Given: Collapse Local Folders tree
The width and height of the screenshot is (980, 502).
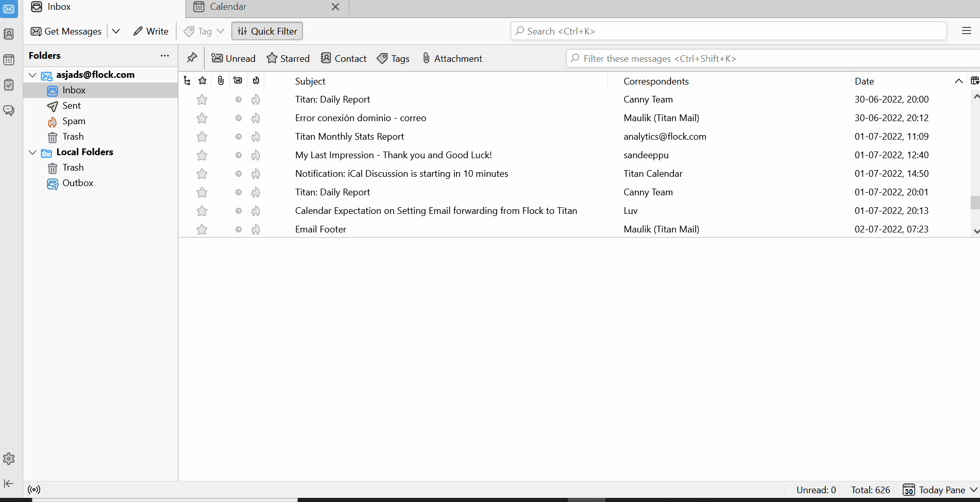Looking at the screenshot, I should (32, 152).
